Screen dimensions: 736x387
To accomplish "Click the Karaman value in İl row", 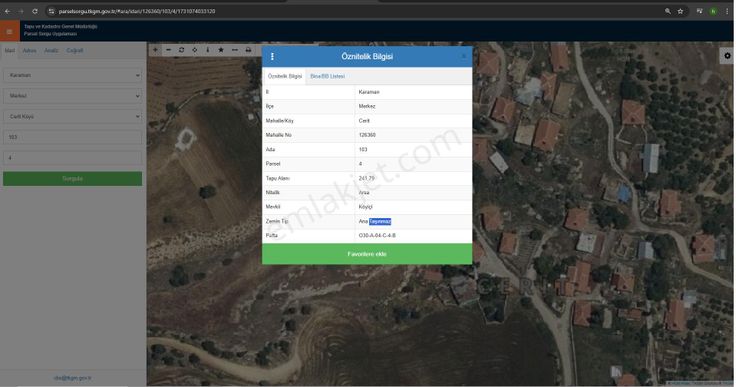I will pos(369,92).
